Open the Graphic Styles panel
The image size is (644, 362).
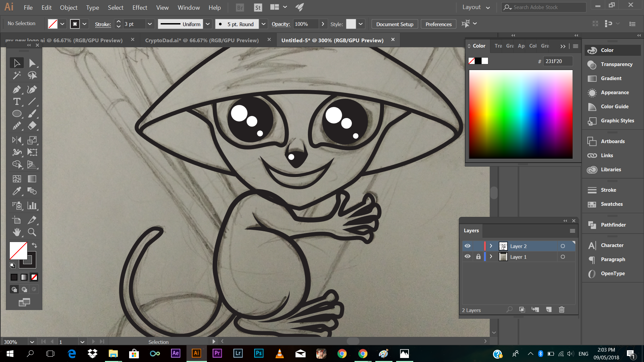tap(613, 120)
